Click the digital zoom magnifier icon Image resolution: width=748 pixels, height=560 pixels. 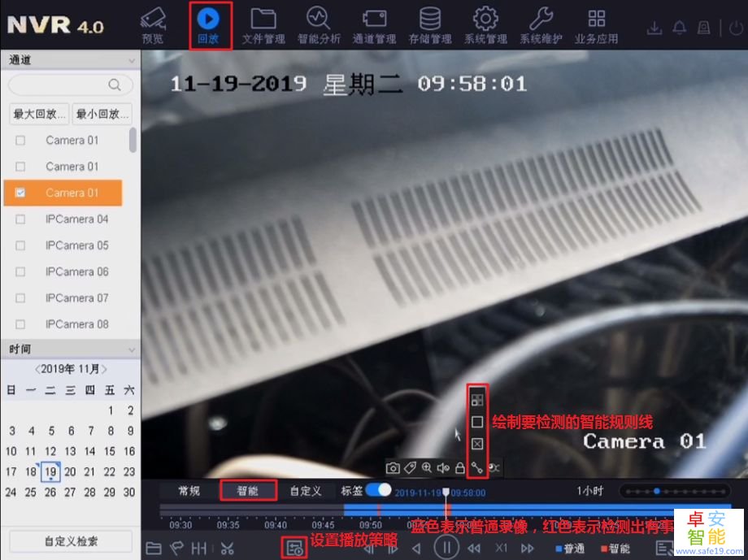click(x=427, y=467)
